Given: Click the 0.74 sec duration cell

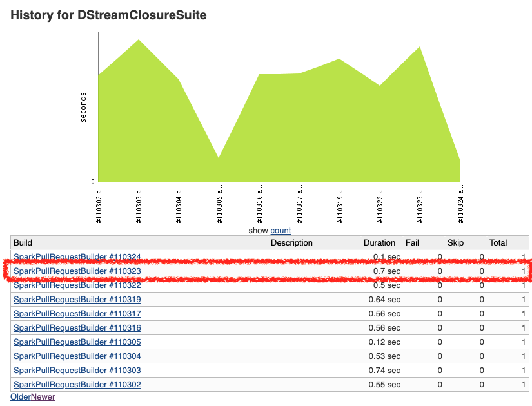Looking at the screenshot, I should coord(384,371).
